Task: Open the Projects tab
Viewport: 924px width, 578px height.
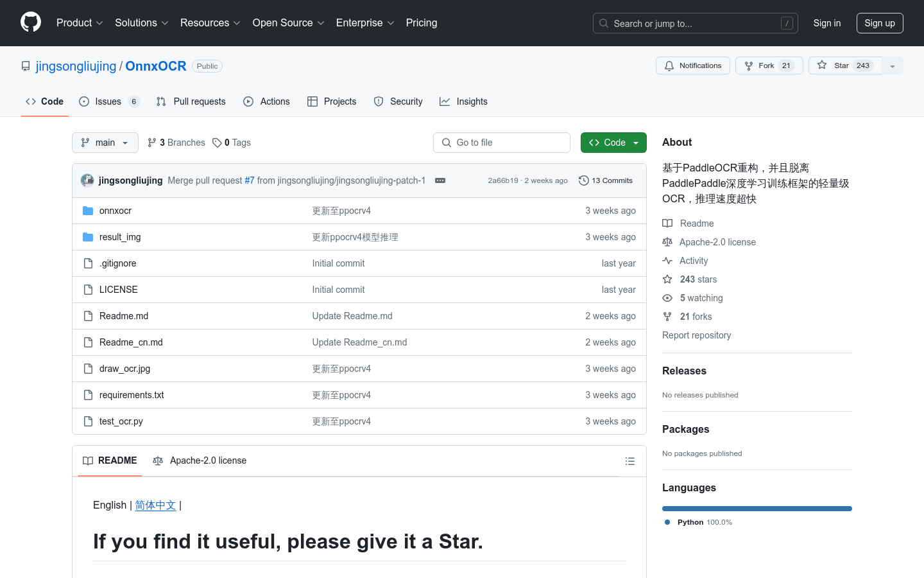Action: point(332,101)
